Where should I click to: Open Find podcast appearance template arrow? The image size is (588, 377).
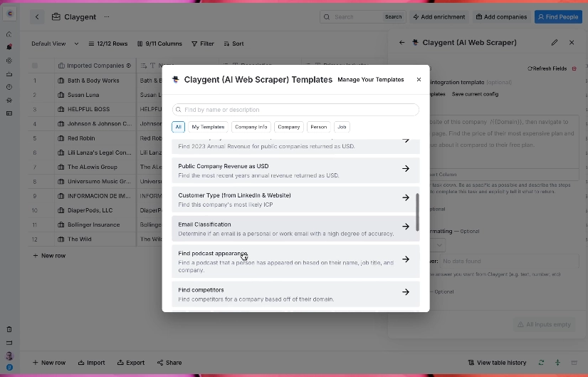click(x=406, y=259)
